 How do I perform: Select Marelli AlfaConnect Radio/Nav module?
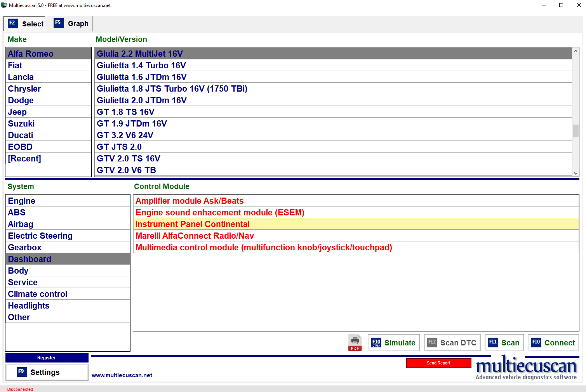point(195,236)
